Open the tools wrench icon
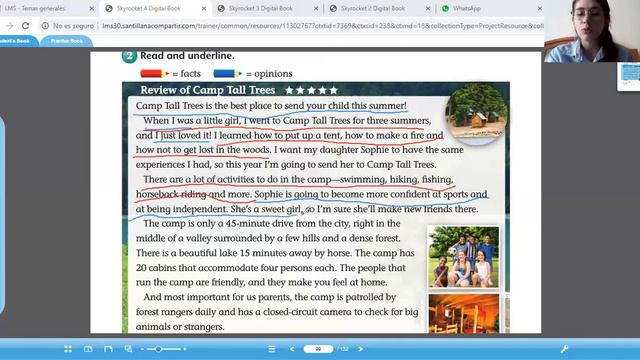 coord(564,349)
